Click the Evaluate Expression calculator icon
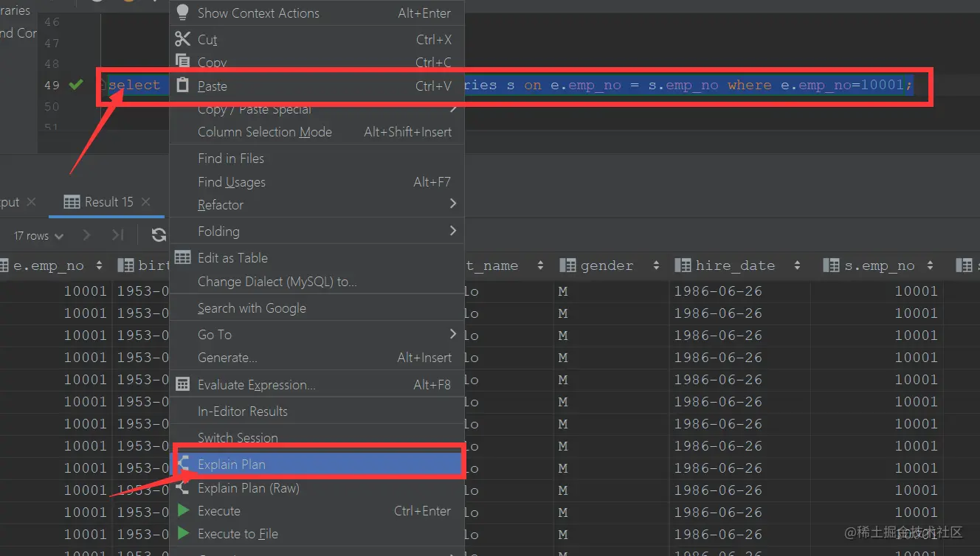 182,384
